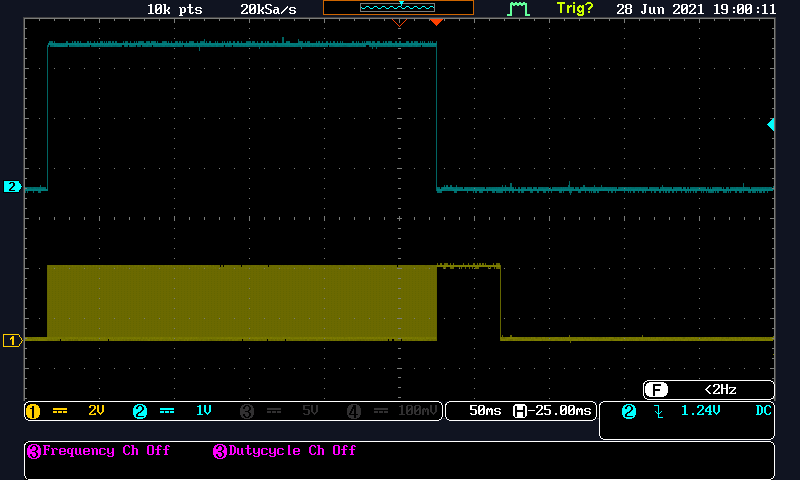Click the time 19:00:11
The image size is (800, 480).
[x=744, y=9]
